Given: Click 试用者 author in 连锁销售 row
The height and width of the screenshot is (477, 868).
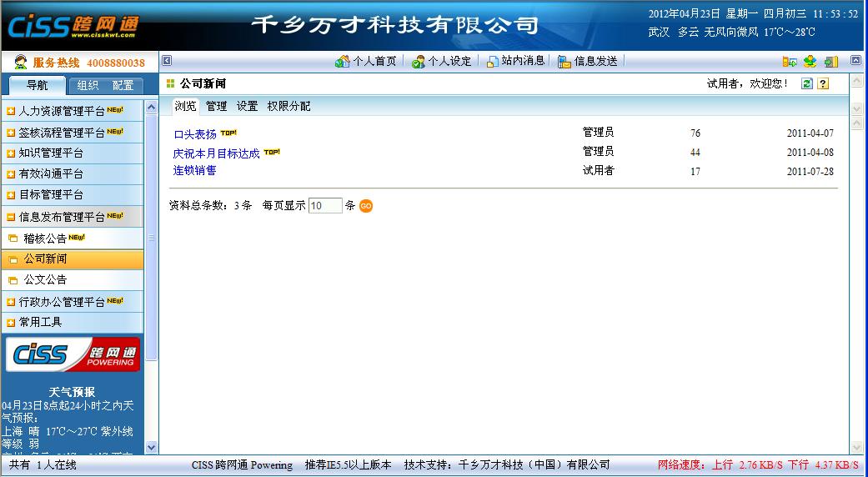Looking at the screenshot, I should coord(599,170).
